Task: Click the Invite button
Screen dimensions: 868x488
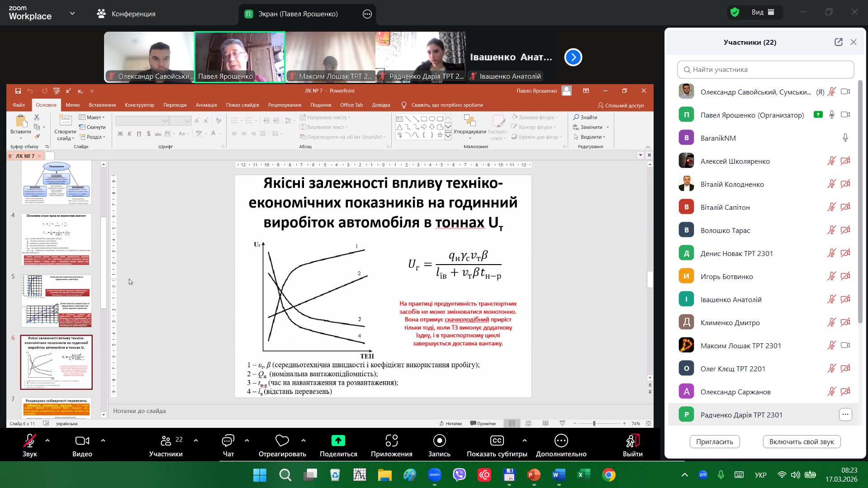Action: click(x=714, y=441)
